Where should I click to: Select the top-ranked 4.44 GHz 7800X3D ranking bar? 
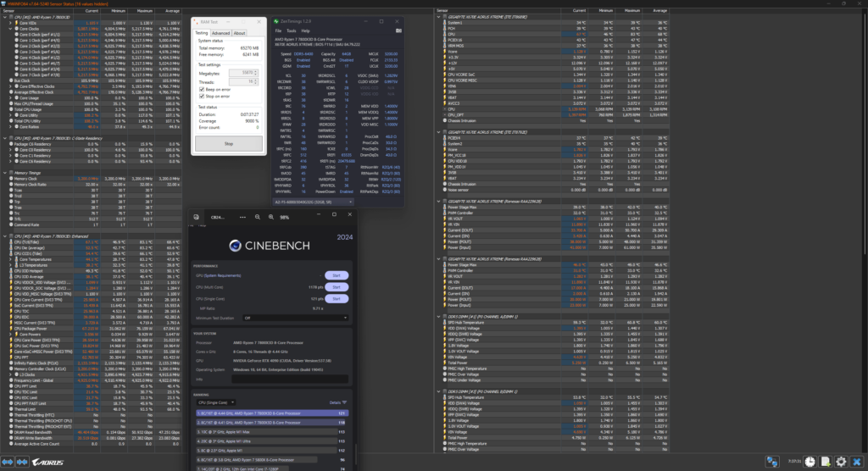coord(272,413)
